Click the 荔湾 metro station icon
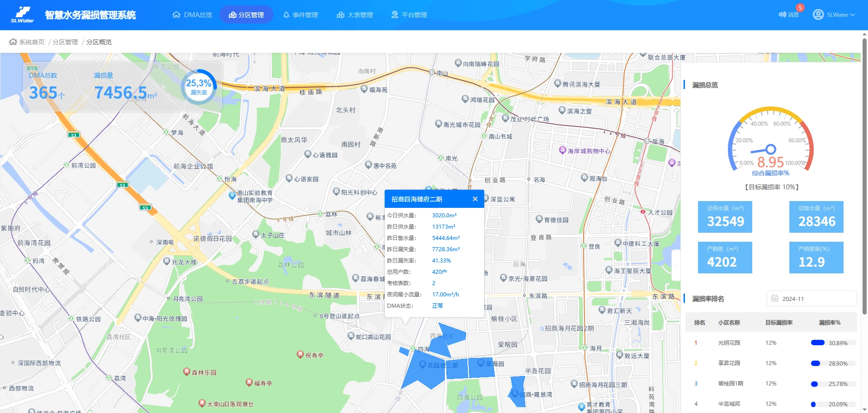The height and width of the screenshot is (413, 868). (x=109, y=378)
